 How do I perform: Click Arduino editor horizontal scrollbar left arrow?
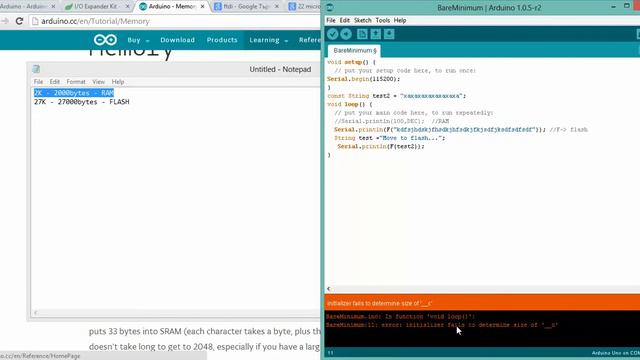329,289
